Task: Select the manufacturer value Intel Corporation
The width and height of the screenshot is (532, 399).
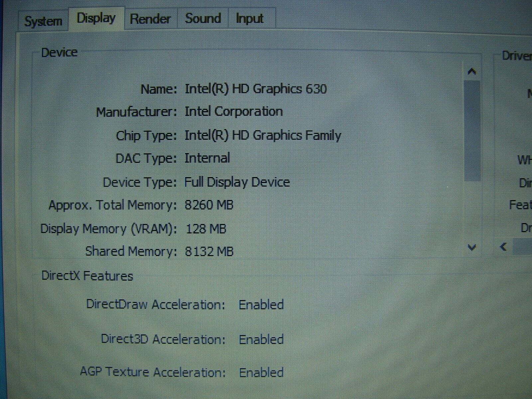Action: pos(233,111)
